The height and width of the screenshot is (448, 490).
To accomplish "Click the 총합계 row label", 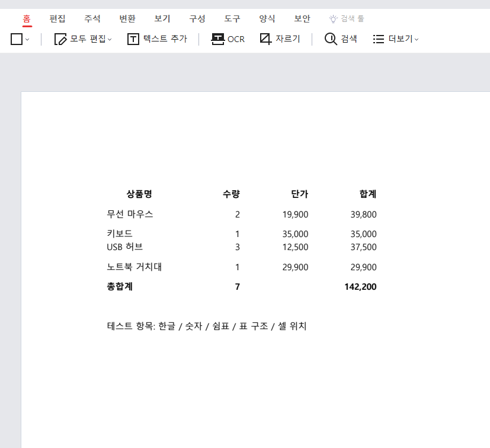I will click(x=120, y=286).
